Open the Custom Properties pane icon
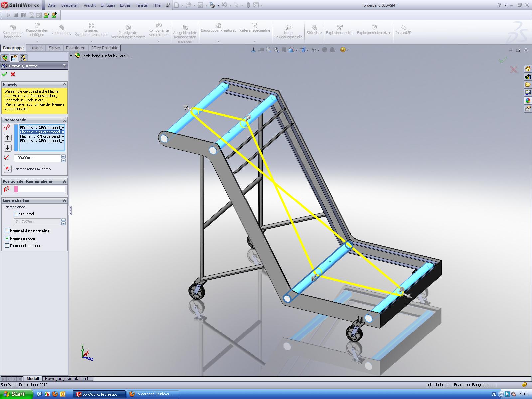532x399 pixels. [528, 109]
